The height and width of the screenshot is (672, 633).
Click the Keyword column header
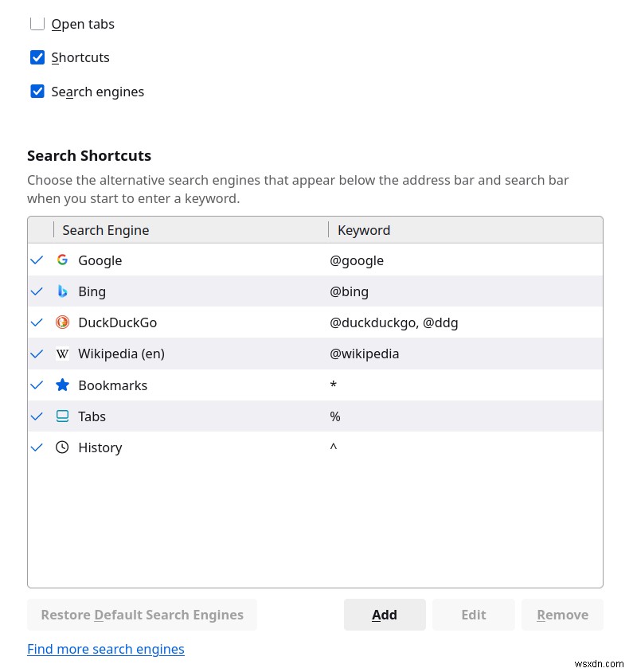466,230
